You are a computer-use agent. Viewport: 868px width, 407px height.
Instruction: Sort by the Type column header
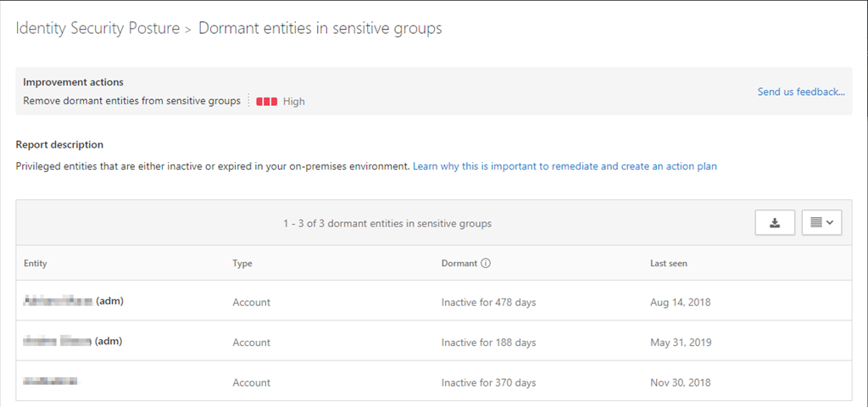[x=242, y=264]
